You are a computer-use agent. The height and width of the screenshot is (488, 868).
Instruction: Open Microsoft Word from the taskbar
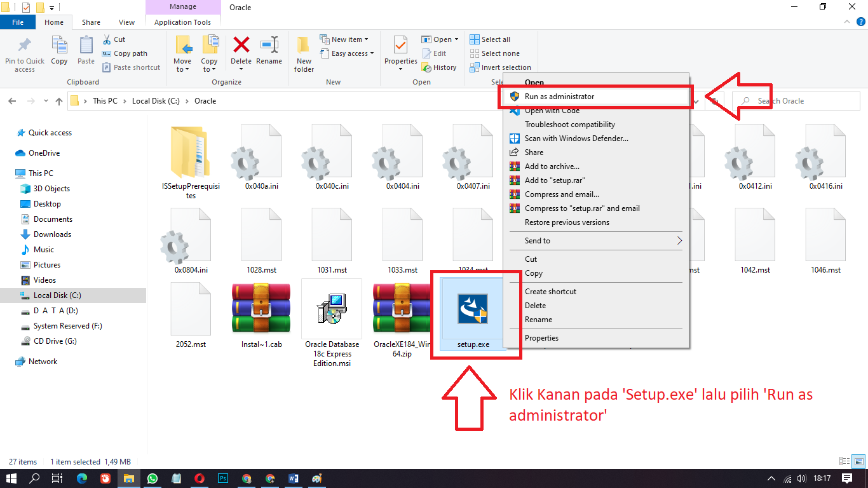pyautogui.click(x=294, y=478)
